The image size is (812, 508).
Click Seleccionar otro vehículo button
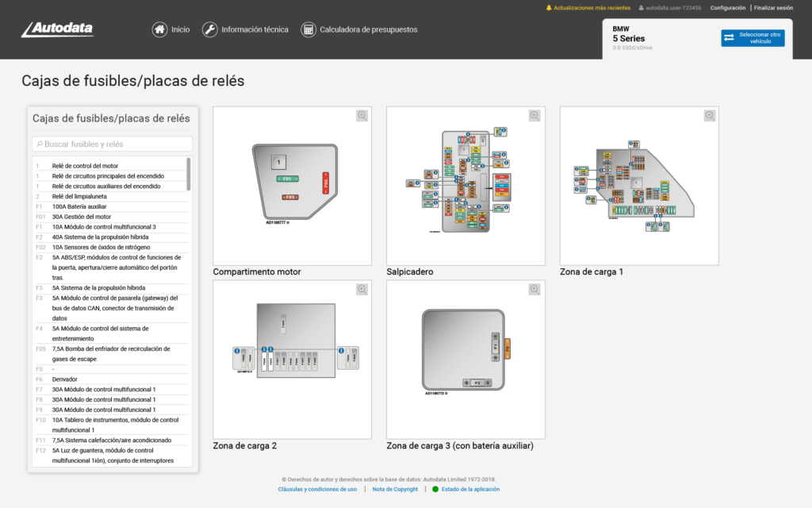point(753,38)
